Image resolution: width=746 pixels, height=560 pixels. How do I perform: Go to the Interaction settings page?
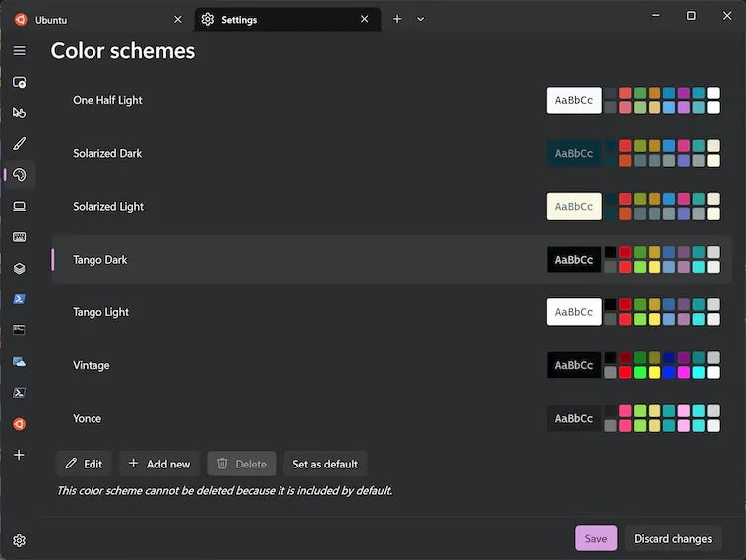pos(19,112)
